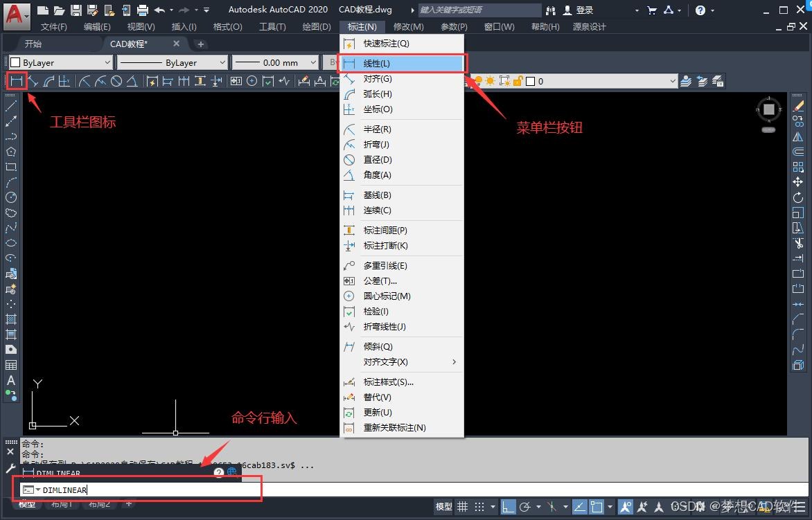Select the Tolerance toolbar icon
Viewport: 812px width, 520px height.
[x=236, y=81]
